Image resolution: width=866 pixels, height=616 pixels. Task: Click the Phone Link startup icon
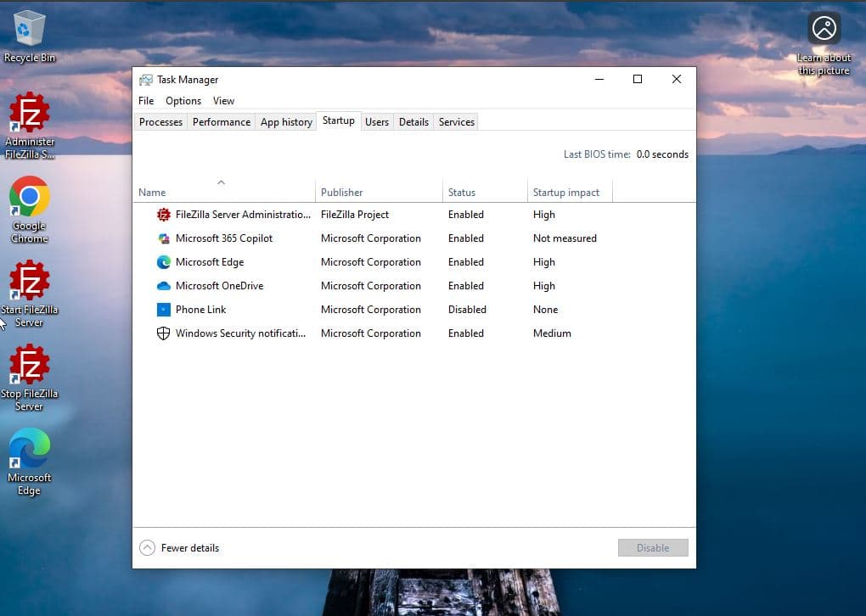tap(164, 310)
